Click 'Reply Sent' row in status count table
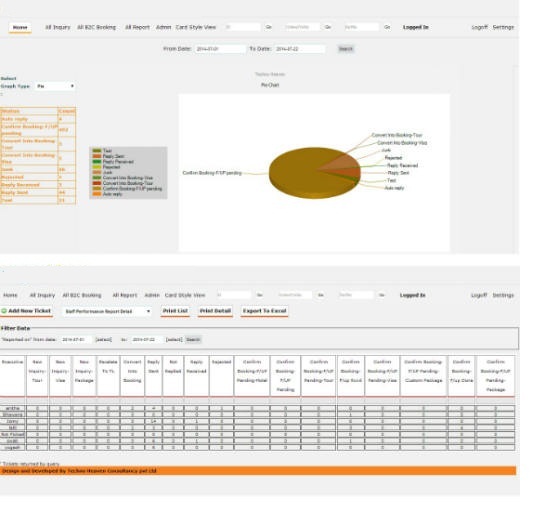The width and height of the screenshot is (536, 508). click(38, 193)
